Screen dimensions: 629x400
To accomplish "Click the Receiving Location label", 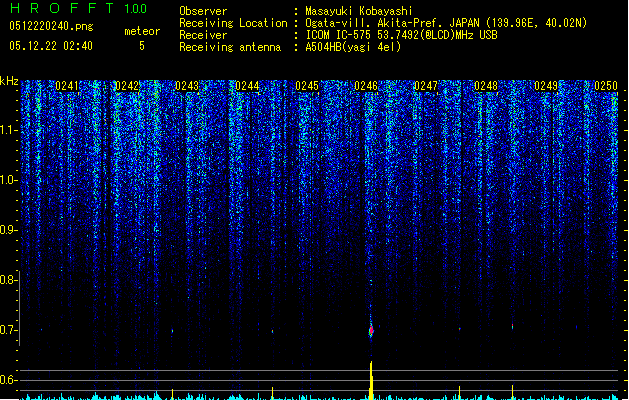I will coord(233,23).
